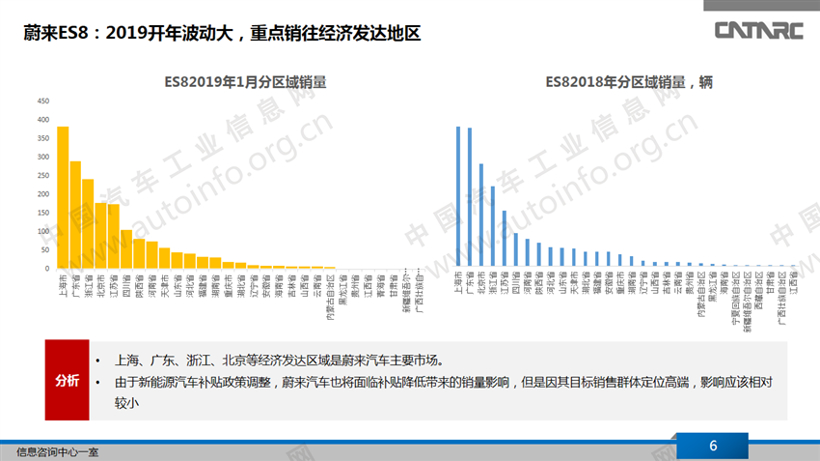This screenshot has width=820, height=461.
Task: Click the yellow 河南省 bar in 2019 chart
Action: tap(152, 255)
